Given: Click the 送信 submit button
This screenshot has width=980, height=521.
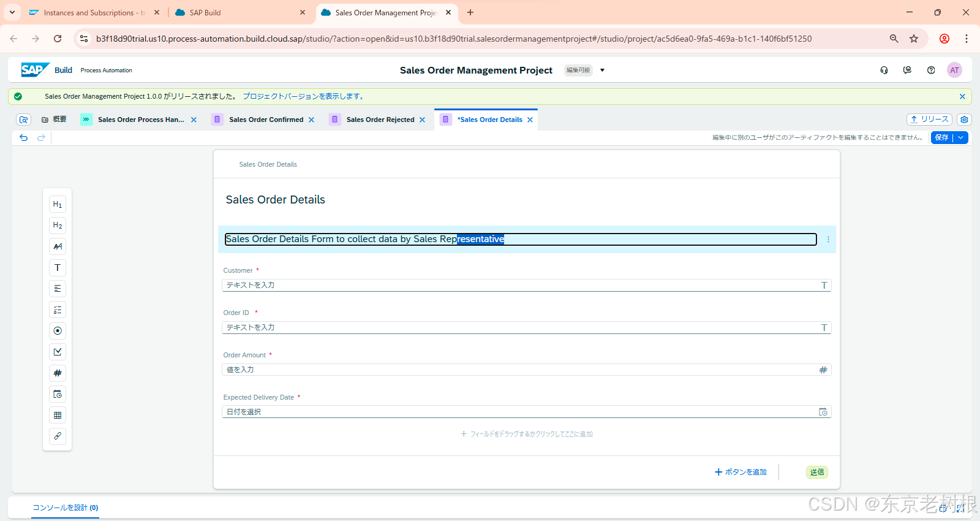Looking at the screenshot, I should [817, 472].
